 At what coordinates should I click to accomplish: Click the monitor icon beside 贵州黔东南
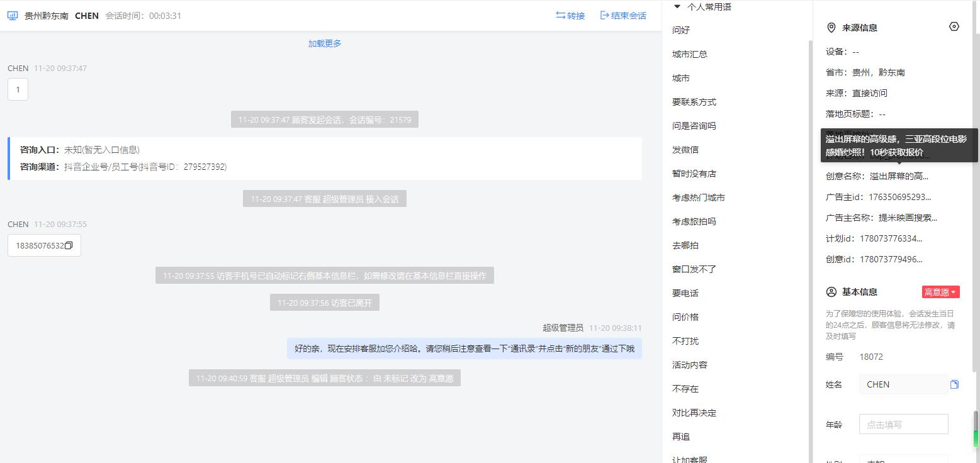pos(13,16)
